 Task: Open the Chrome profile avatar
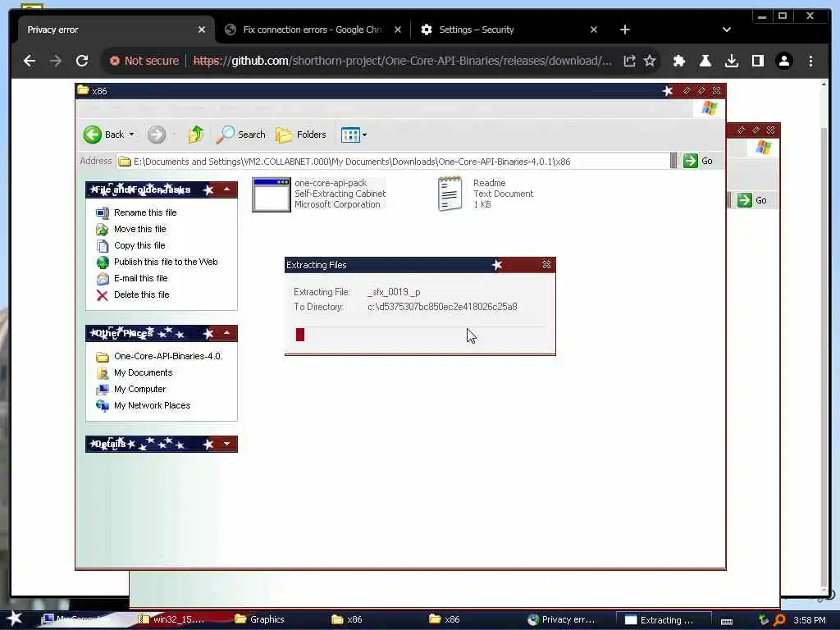coord(783,61)
